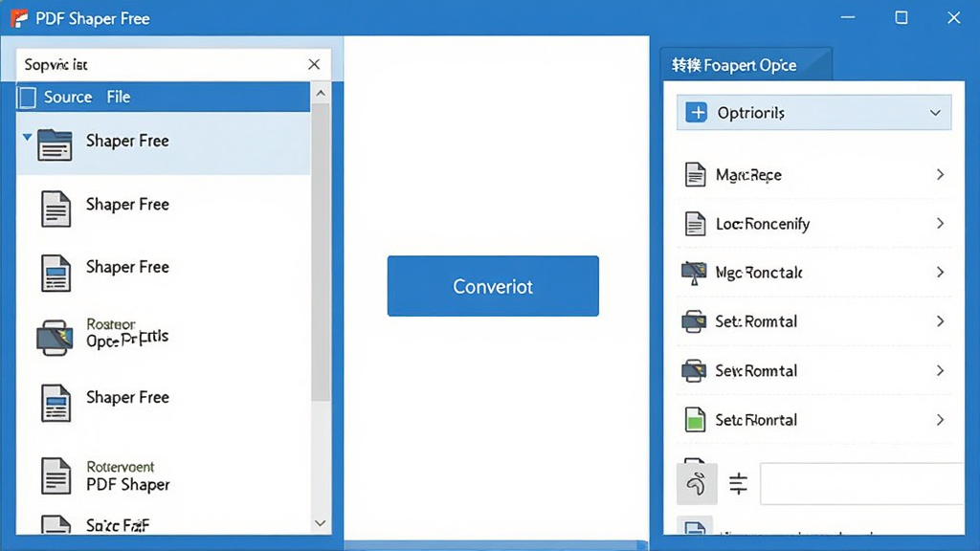Expand the Set: Romtal chevron

pyautogui.click(x=940, y=321)
